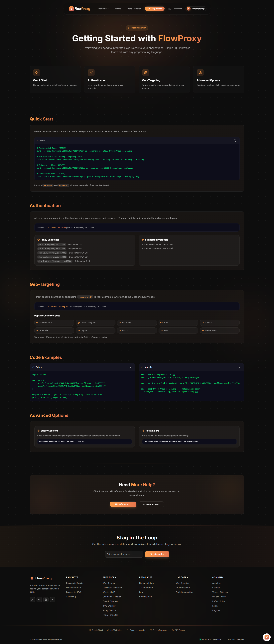Click the email address input field

pyautogui.click(x=124, y=554)
